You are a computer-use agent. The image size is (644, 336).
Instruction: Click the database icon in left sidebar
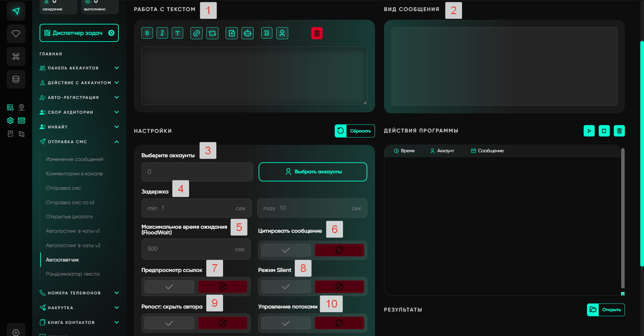[x=16, y=79]
